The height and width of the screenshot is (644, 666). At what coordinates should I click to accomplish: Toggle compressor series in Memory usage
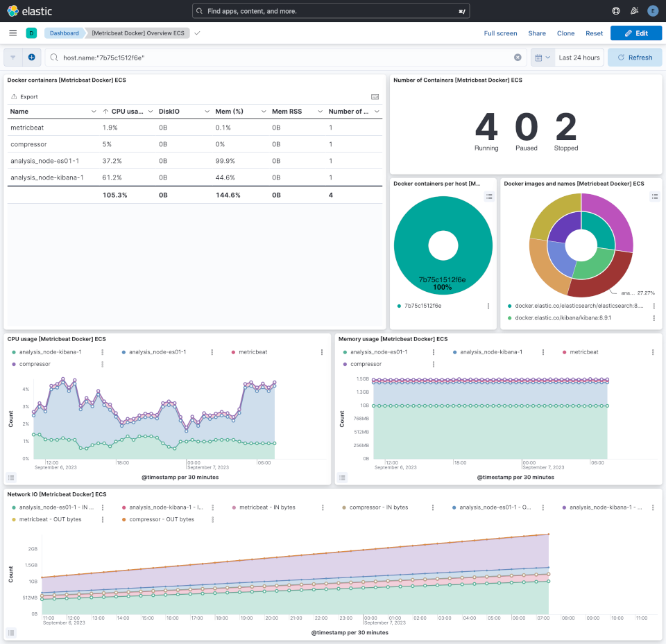coord(366,364)
